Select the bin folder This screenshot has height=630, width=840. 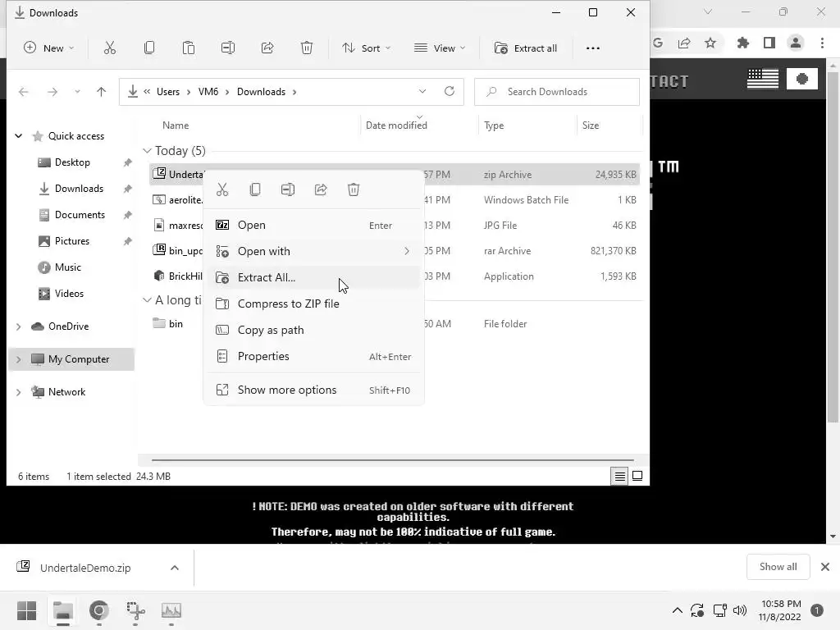pos(176,323)
